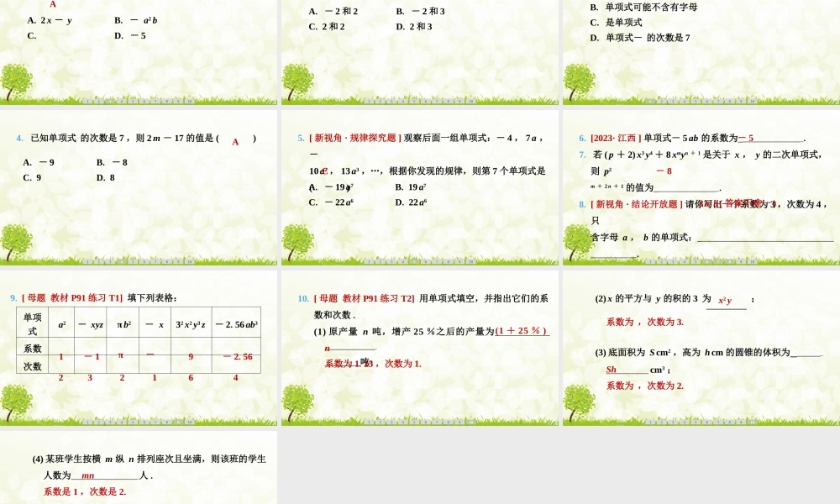
Task: Click the red tag '[新视角·结论开放题]'
Action: [637, 204]
